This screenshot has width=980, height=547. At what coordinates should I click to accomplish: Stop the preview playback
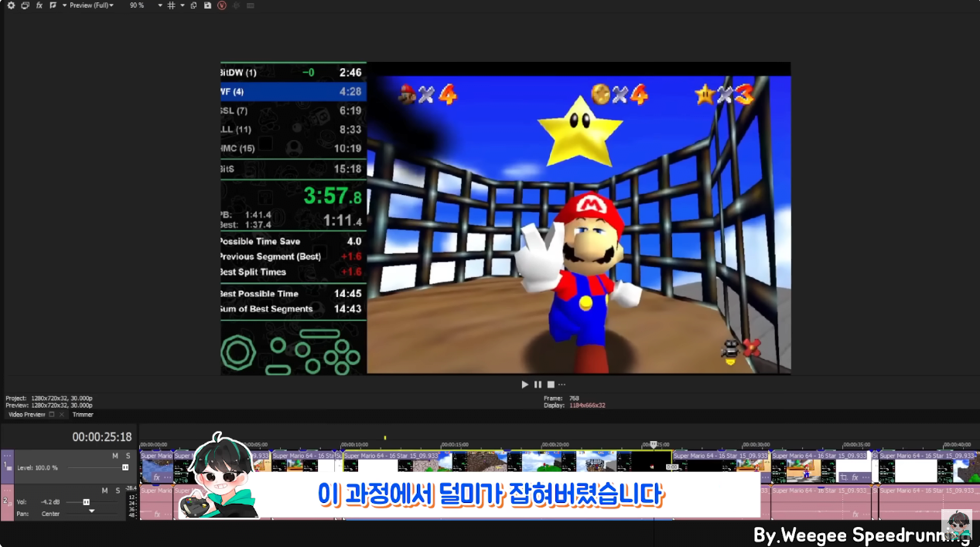[x=551, y=385]
